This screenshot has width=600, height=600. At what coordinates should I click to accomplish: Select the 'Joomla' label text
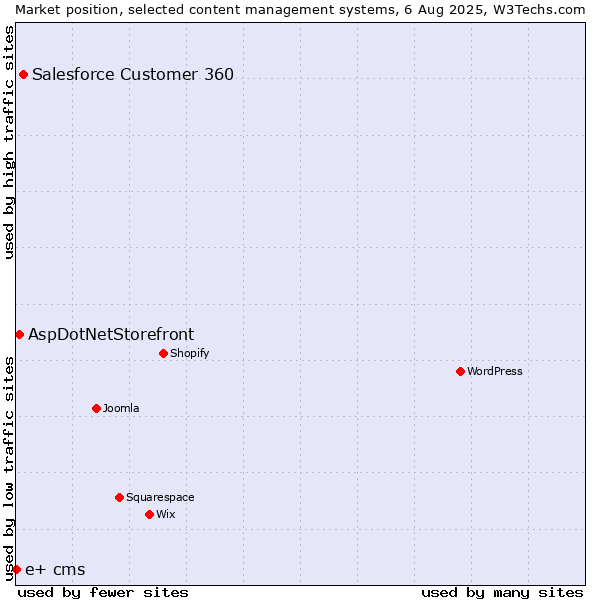(121, 408)
